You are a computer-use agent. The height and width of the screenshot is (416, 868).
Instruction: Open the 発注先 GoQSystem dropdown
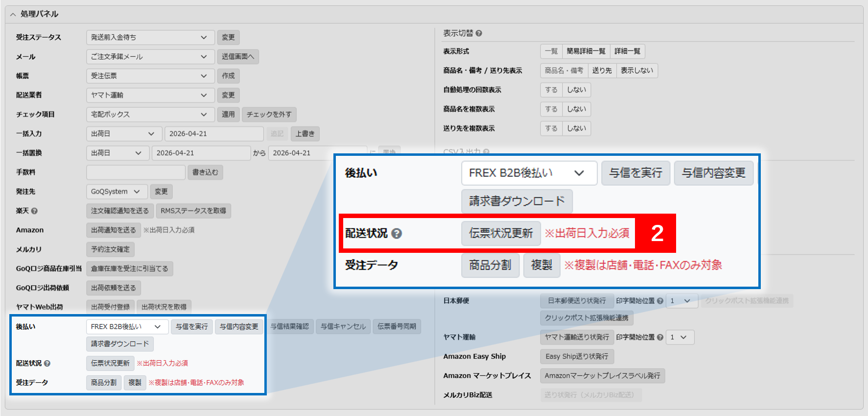[116, 192]
